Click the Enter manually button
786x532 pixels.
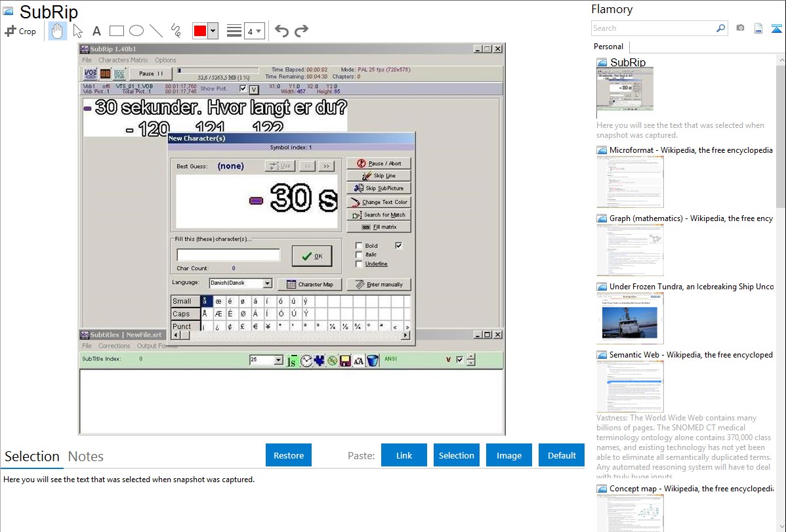tap(379, 284)
